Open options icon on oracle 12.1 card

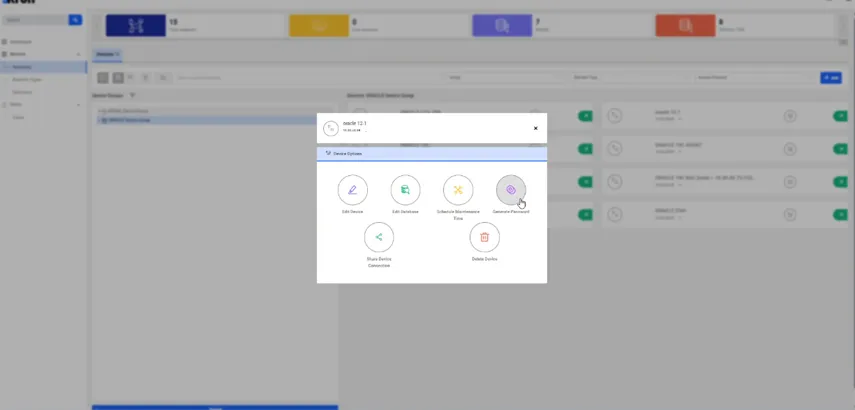(790, 116)
